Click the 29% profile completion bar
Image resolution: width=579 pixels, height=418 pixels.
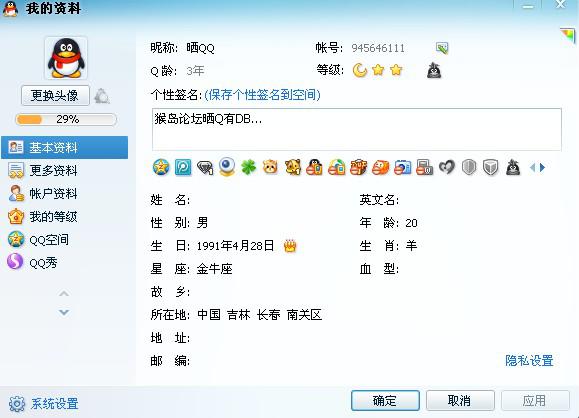click(66, 119)
